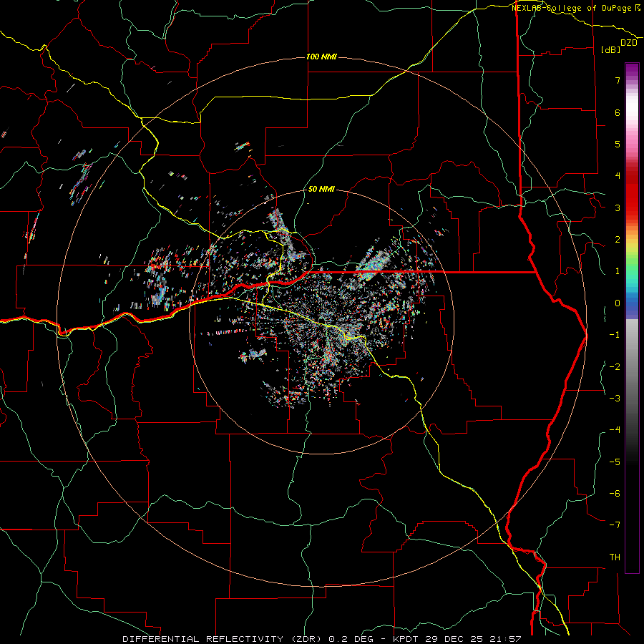The height and width of the screenshot is (644, 644).
Task: Click the colorbar value 6 label
Action: tap(618, 112)
